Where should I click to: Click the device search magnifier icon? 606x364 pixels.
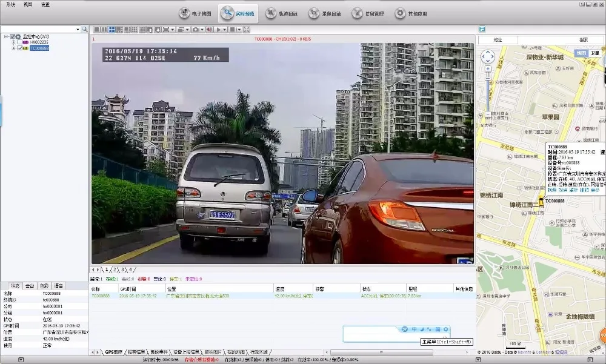pyautogui.click(x=85, y=29)
